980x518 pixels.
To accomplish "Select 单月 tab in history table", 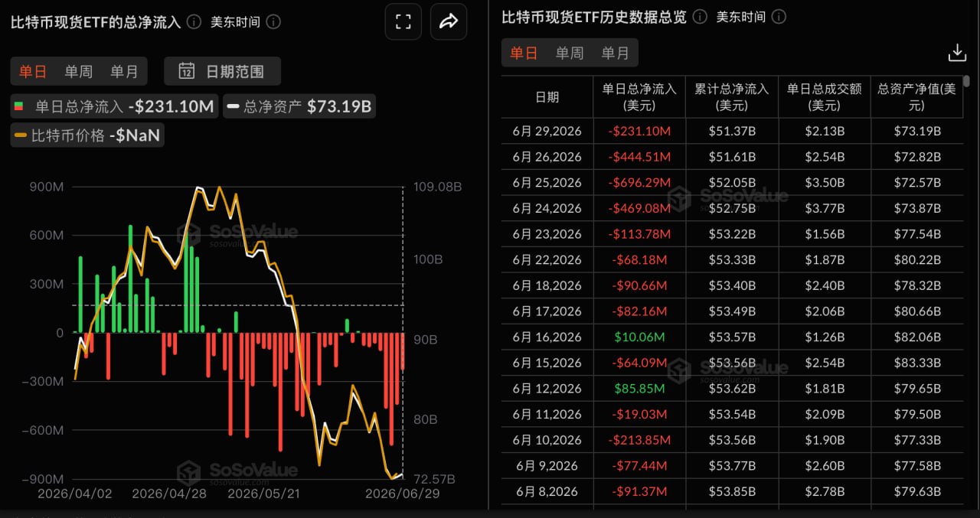I will point(616,53).
